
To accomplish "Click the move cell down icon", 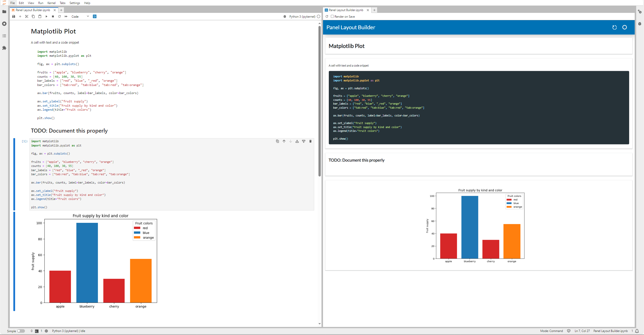I will pos(290,141).
